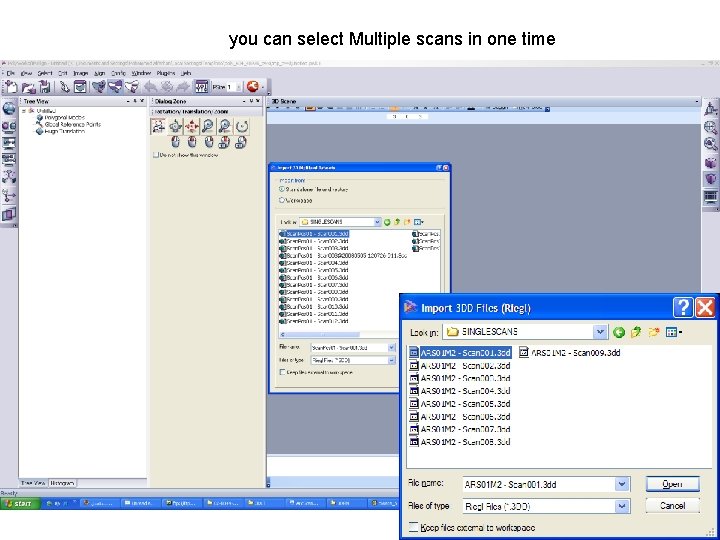Click the New project toolbar icon
720x540 pixels.
[x=11, y=86]
